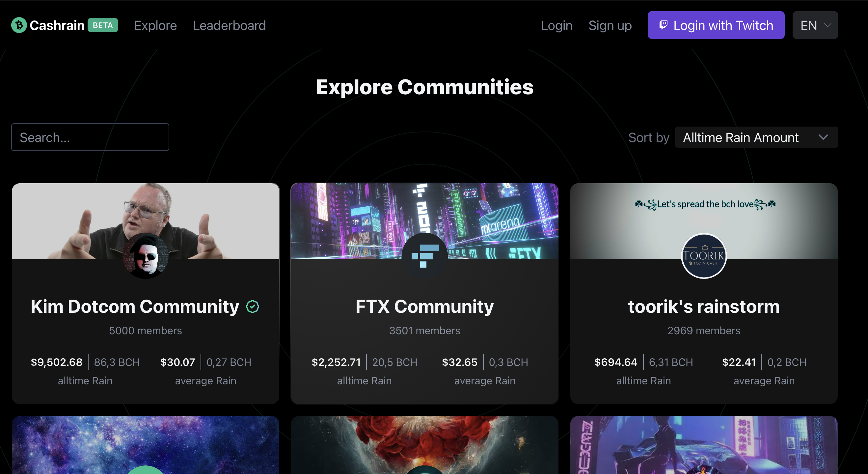Click the '86,3 BCH' amount
The width and height of the screenshot is (868, 474).
click(117, 362)
